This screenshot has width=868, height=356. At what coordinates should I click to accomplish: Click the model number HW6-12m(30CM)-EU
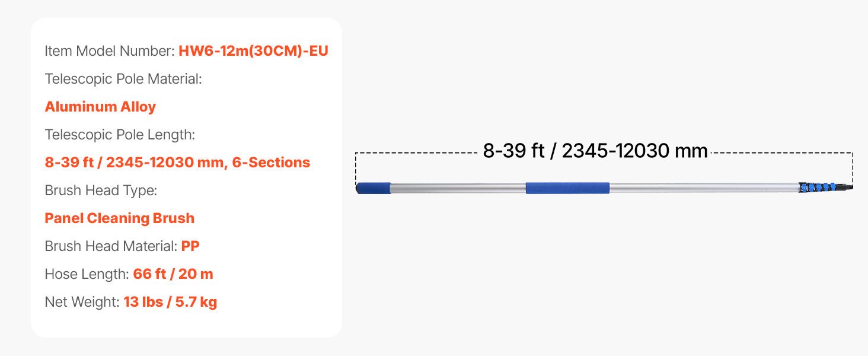(253, 51)
